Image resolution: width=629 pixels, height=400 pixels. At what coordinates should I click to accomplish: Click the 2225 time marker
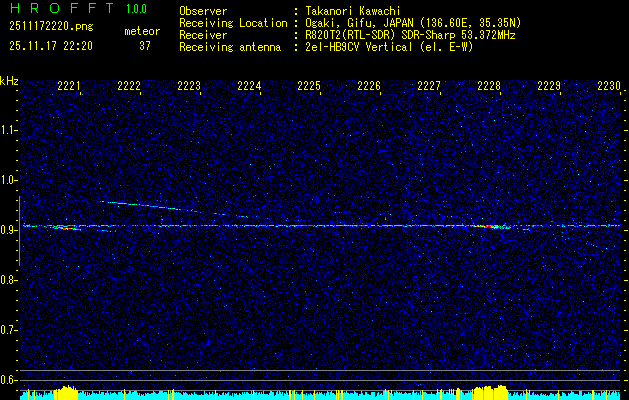tap(309, 87)
